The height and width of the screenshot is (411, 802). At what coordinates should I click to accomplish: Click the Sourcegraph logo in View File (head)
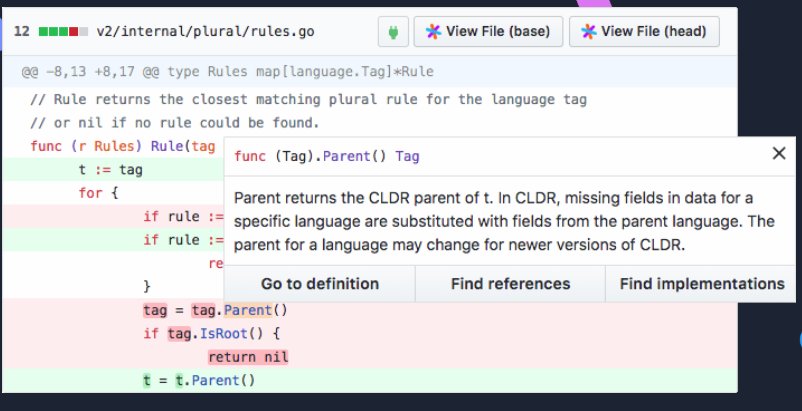[x=589, y=32]
